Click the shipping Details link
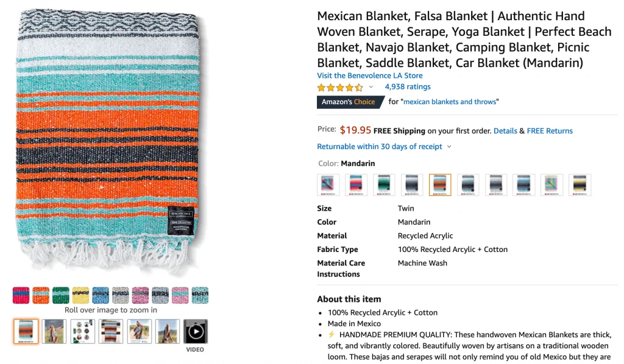The height and width of the screenshot is (364, 624). click(x=505, y=131)
